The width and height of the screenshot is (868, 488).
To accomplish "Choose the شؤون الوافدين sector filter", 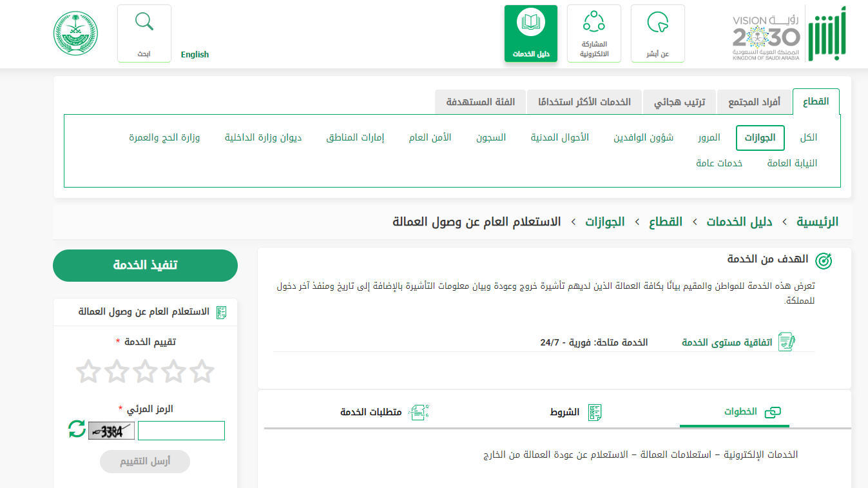I will pos(643,138).
